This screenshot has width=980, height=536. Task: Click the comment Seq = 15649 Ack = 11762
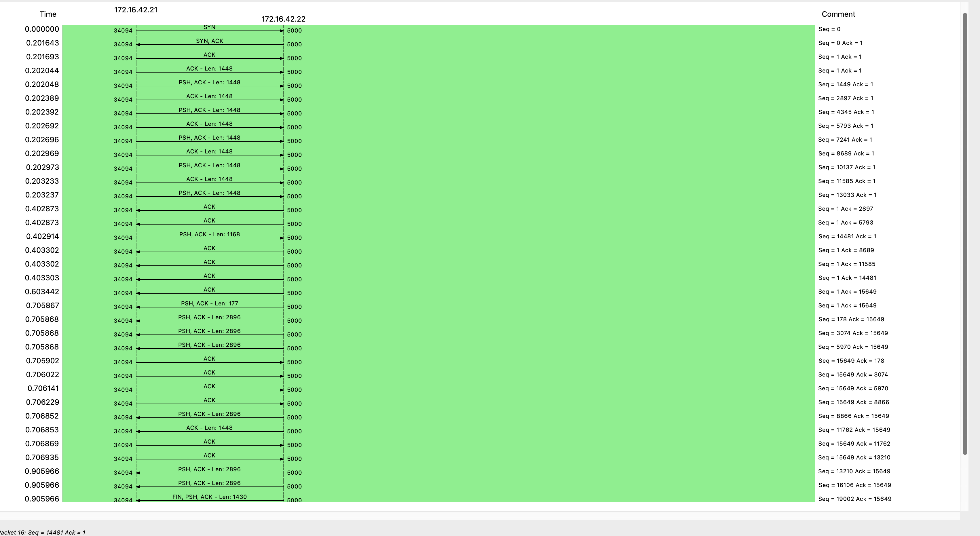coord(854,444)
